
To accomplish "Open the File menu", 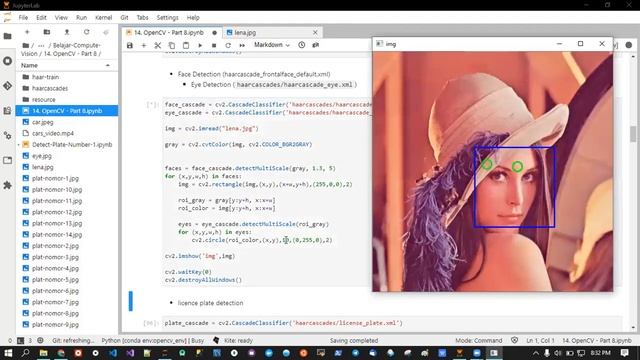I will pyautogui.click(x=23, y=18).
